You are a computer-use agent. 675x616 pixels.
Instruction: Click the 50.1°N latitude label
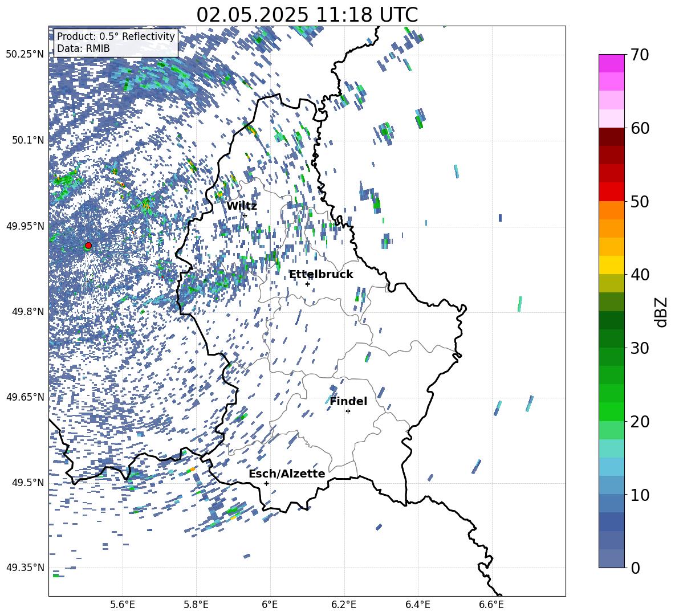point(28,140)
